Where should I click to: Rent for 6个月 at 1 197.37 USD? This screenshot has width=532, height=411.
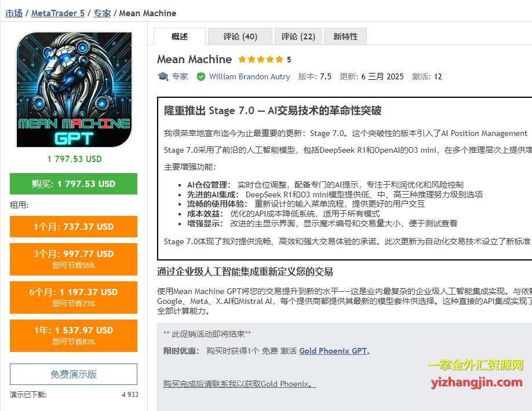click(x=74, y=297)
